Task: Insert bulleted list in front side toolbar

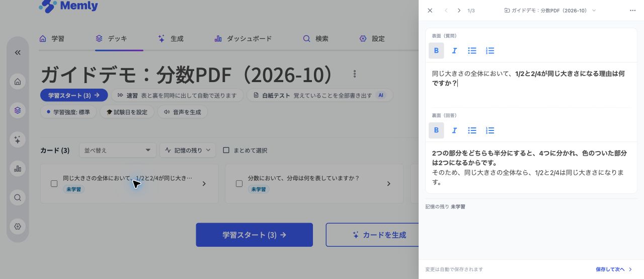Action: point(472,50)
